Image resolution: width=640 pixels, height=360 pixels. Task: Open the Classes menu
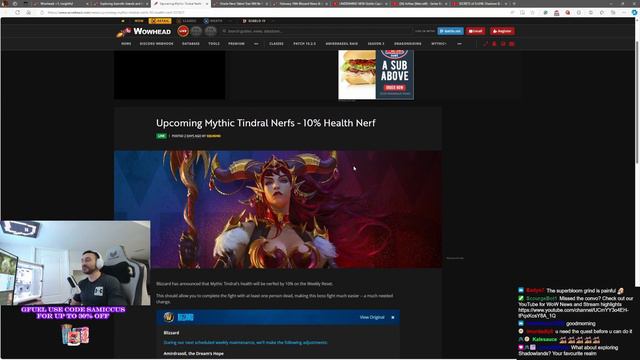276,44
